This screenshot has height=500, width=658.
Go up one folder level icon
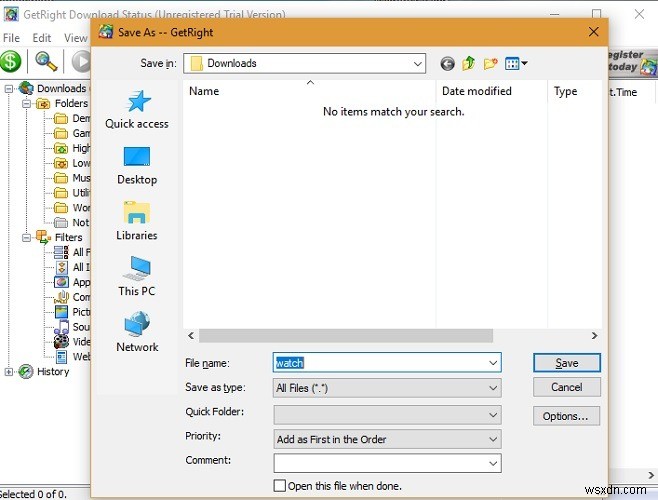coord(468,63)
